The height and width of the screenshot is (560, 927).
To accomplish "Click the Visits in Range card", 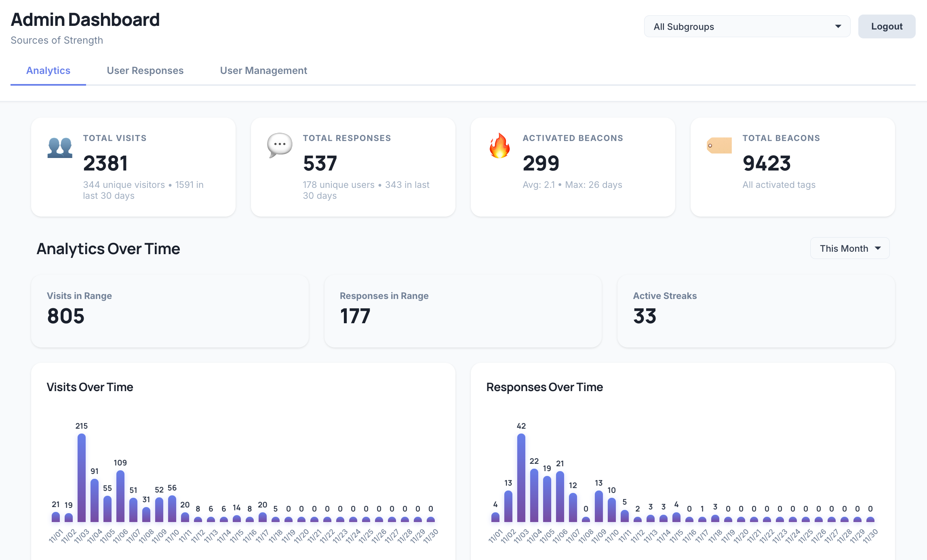I will [170, 311].
